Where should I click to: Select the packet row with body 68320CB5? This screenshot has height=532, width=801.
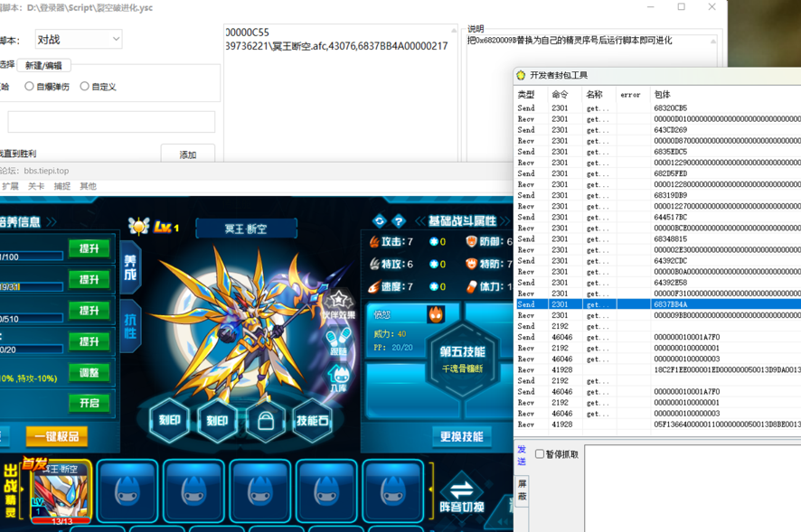pos(658,107)
